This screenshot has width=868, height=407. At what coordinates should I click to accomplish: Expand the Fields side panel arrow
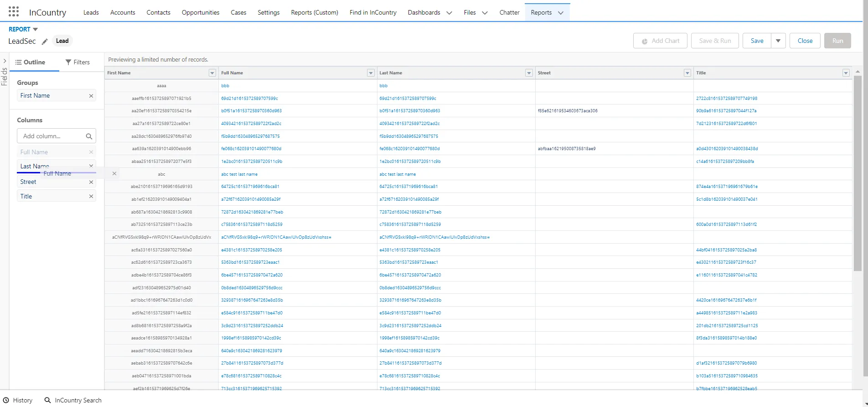click(5, 61)
